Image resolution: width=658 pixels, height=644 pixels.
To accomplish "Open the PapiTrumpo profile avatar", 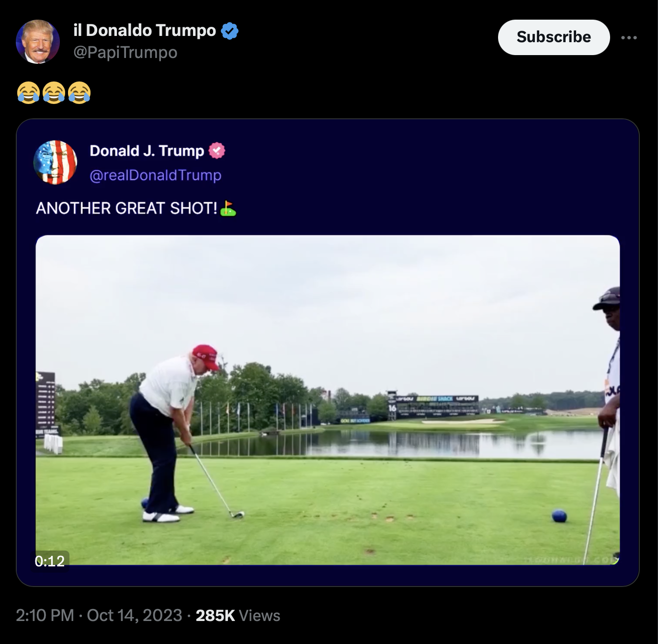I will click(38, 42).
